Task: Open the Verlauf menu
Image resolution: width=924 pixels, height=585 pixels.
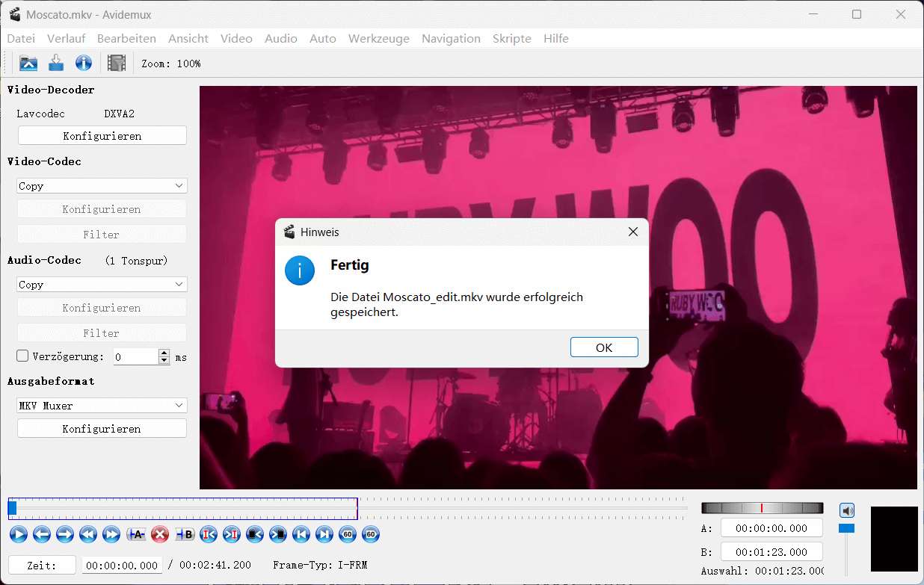Action: (66, 39)
